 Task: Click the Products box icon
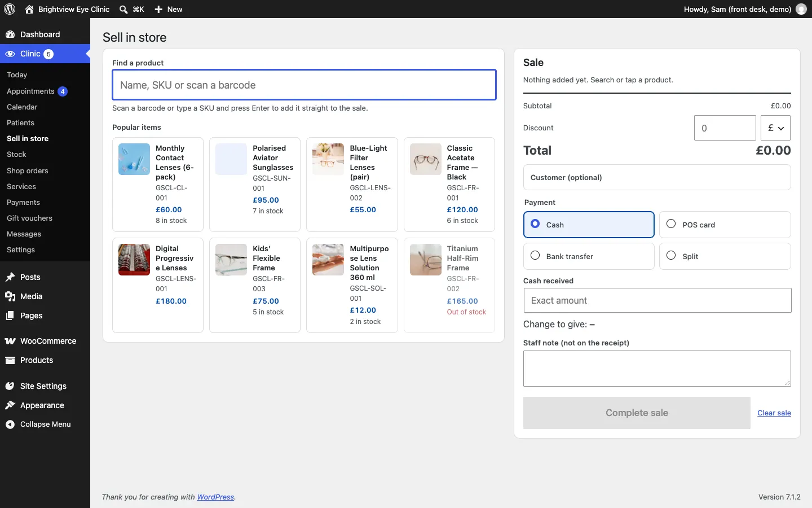click(10, 360)
